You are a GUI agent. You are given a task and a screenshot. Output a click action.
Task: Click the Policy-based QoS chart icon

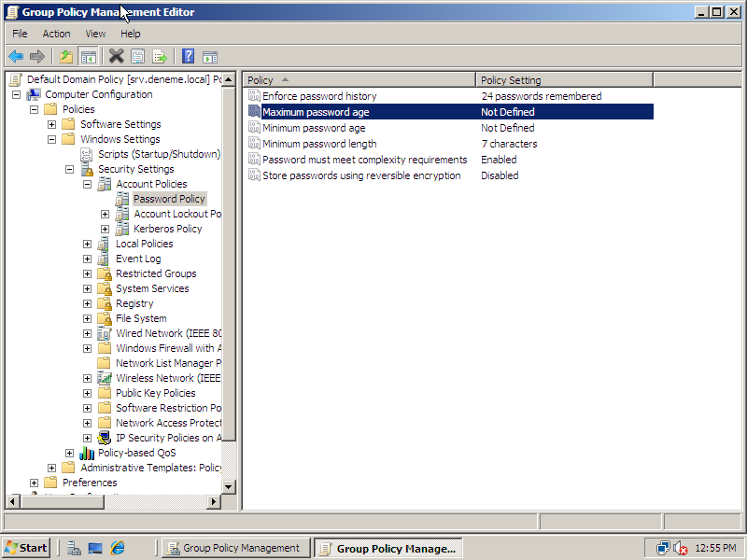click(x=87, y=453)
